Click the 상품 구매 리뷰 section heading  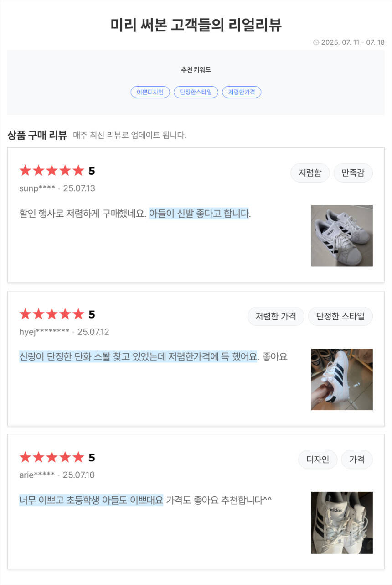pos(37,135)
